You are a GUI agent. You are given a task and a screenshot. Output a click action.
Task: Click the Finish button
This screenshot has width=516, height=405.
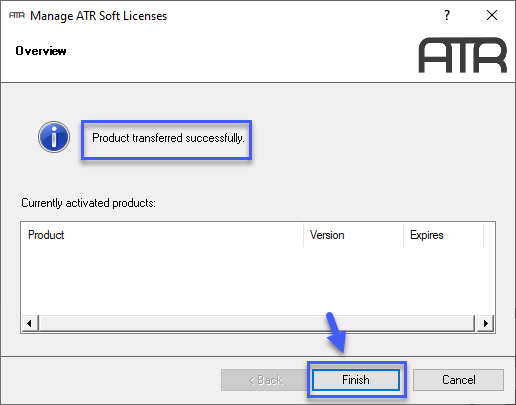click(x=356, y=380)
